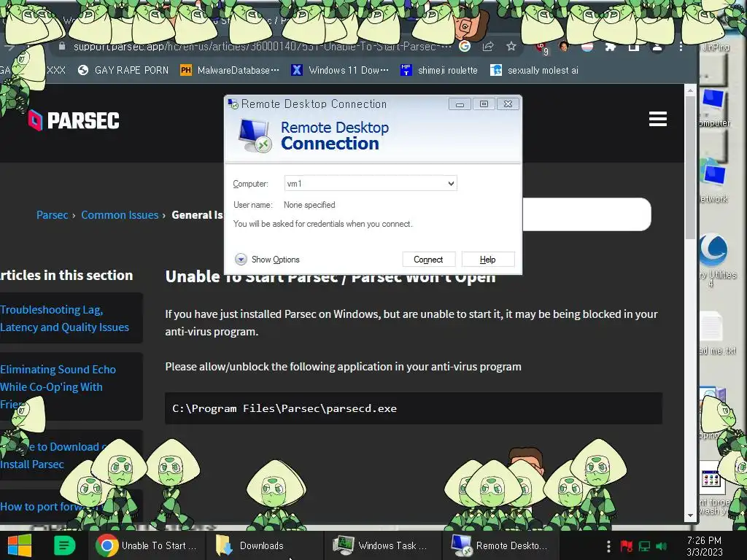Switch to the Windows Task taskbar item

pyautogui.click(x=382, y=545)
